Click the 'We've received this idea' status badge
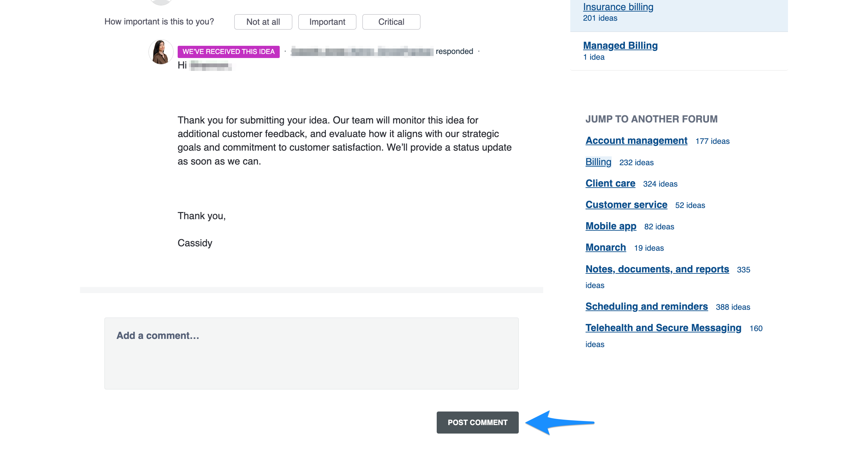The width and height of the screenshot is (868, 459). (229, 52)
